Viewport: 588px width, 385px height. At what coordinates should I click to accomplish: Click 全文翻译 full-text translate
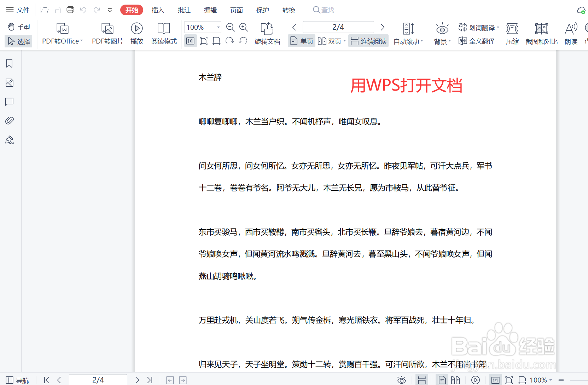(x=477, y=41)
